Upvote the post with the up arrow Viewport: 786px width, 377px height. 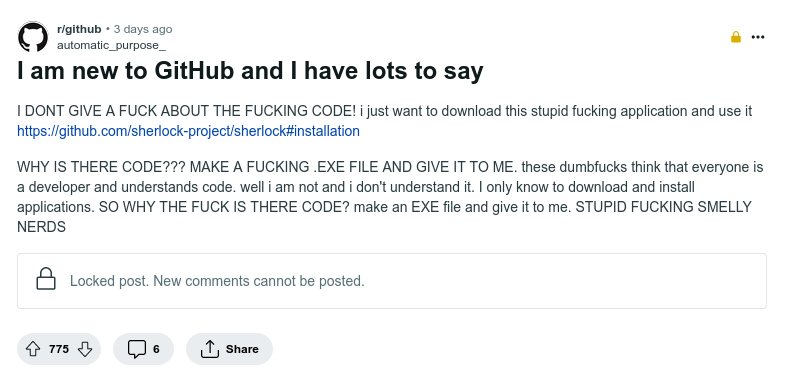33,349
